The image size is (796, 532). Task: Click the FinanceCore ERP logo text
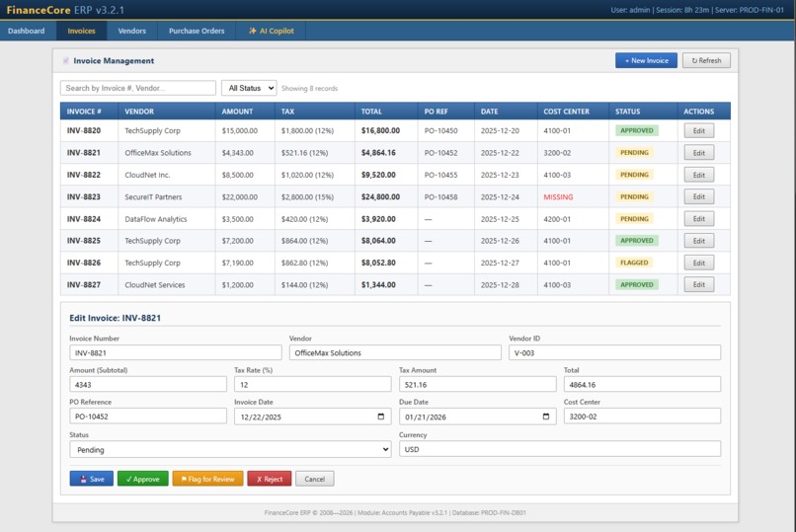[x=65, y=10]
